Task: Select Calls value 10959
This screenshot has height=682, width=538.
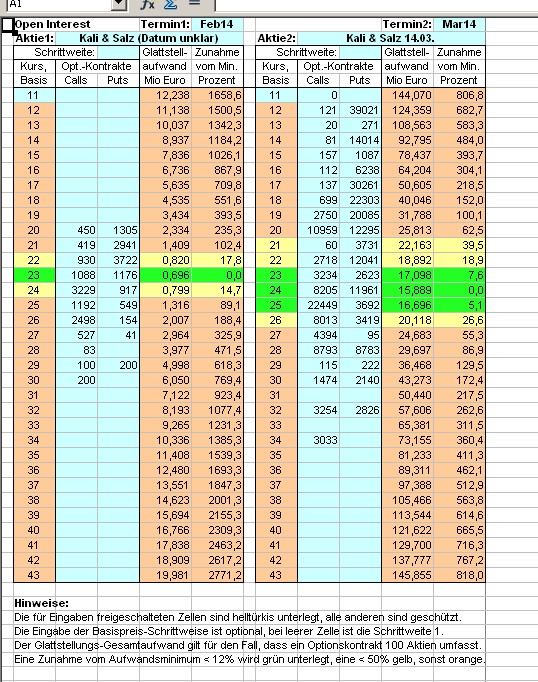Action: 318,230
